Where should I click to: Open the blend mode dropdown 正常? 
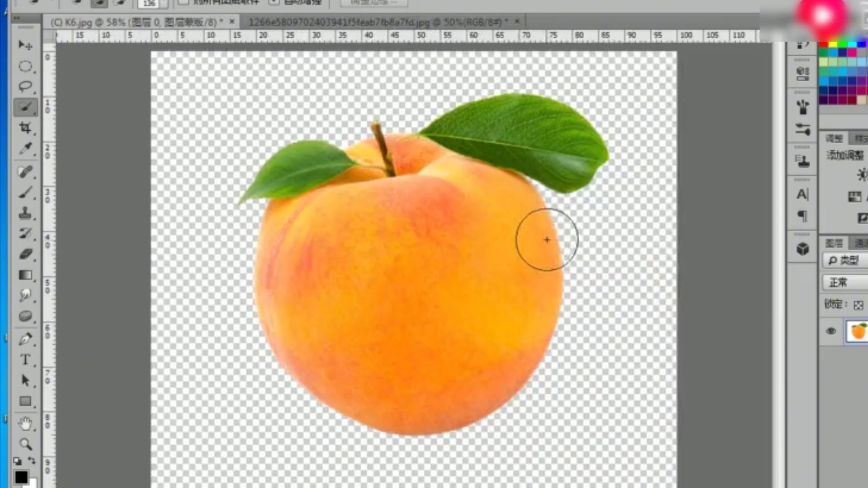(x=843, y=283)
